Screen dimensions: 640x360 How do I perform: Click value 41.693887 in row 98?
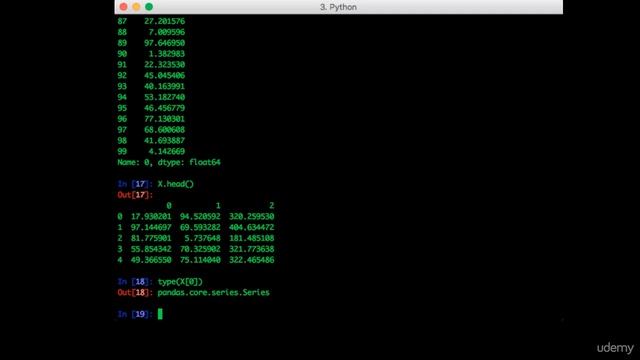(164, 140)
